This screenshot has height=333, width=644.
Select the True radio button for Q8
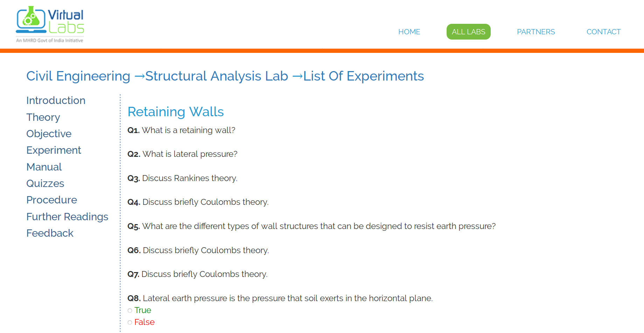130,311
